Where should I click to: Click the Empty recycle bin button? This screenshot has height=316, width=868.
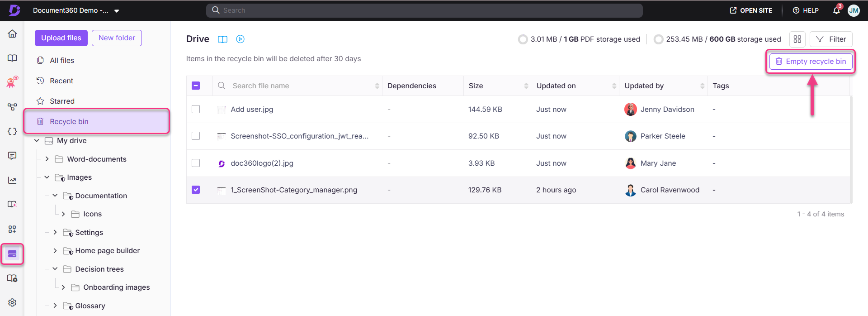coord(811,62)
